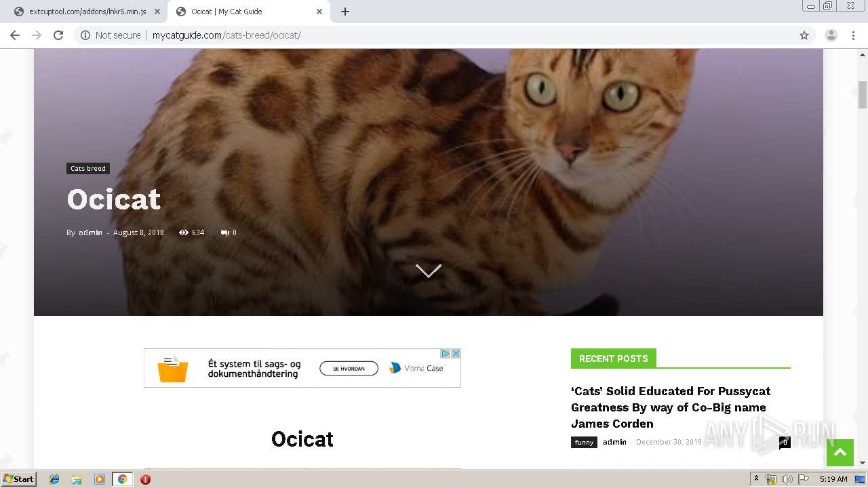This screenshot has height=488, width=868.
Task: Select Chrome in the taskbar
Action: coord(122,479)
